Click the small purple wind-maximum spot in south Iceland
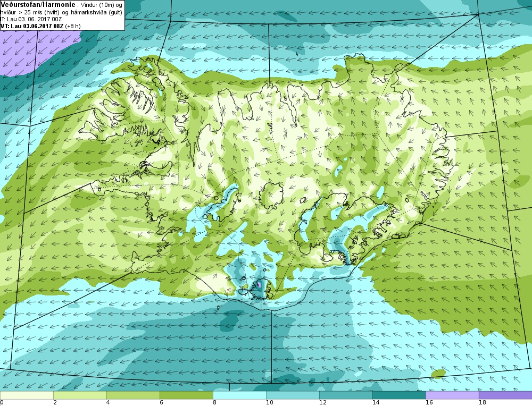Viewport: 532px width, 406px height. (x=259, y=285)
